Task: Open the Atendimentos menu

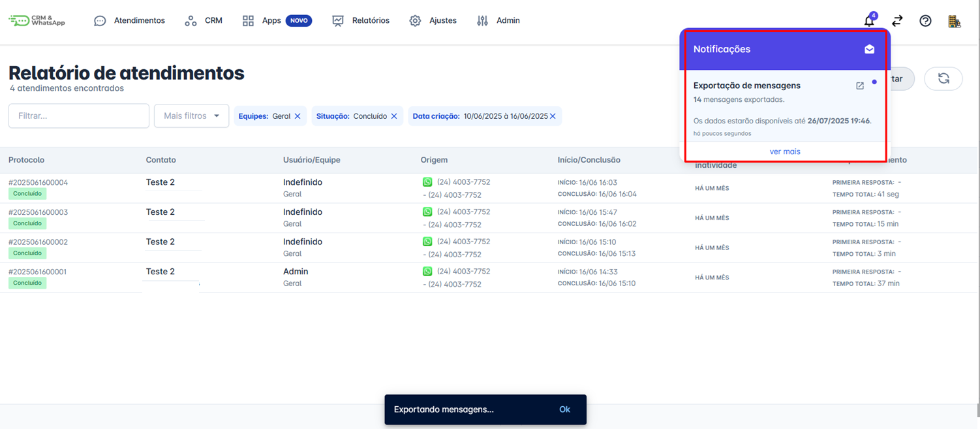Action: point(130,21)
